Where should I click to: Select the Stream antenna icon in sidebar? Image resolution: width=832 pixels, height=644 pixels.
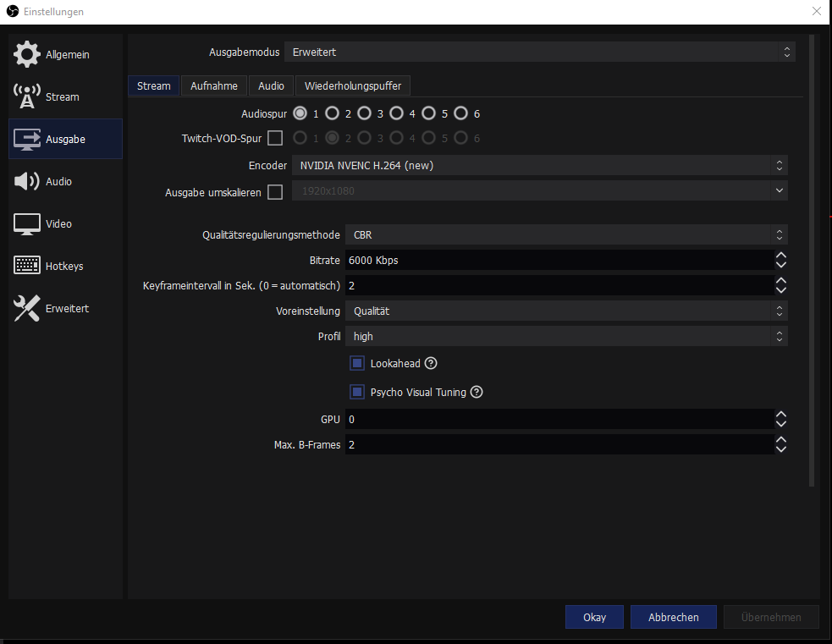(27, 97)
